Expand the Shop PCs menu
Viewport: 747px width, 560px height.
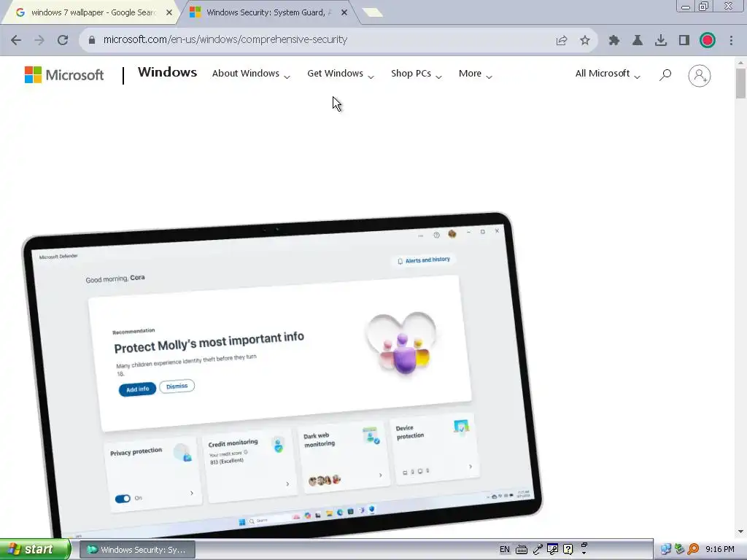[417, 74]
